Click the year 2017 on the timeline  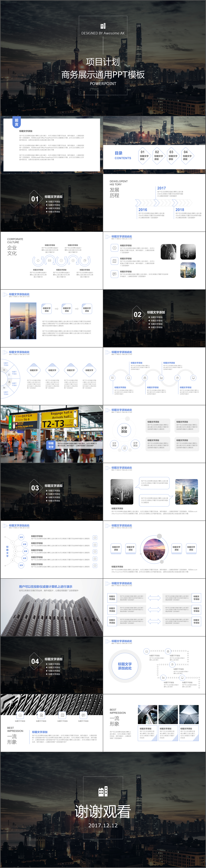point(162,188)
